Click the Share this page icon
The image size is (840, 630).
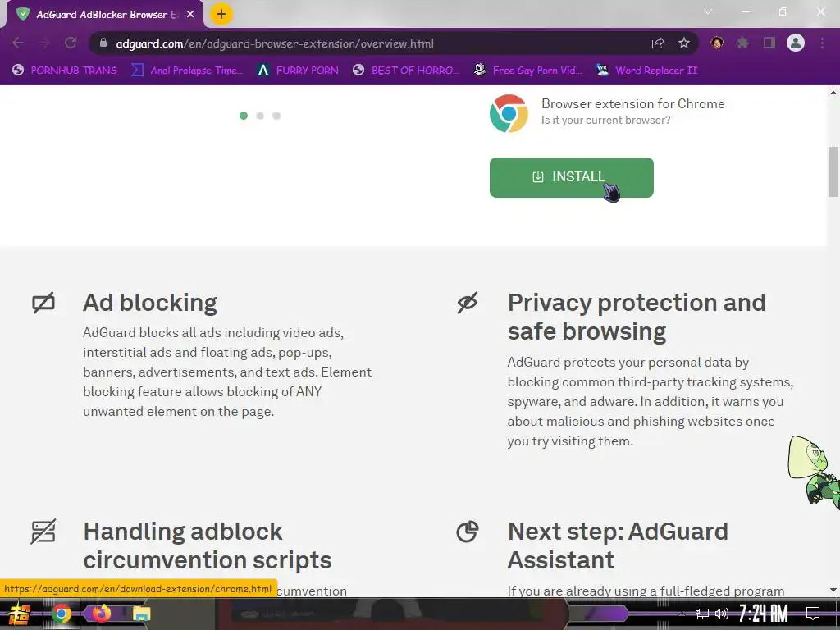tap(658, 43)
